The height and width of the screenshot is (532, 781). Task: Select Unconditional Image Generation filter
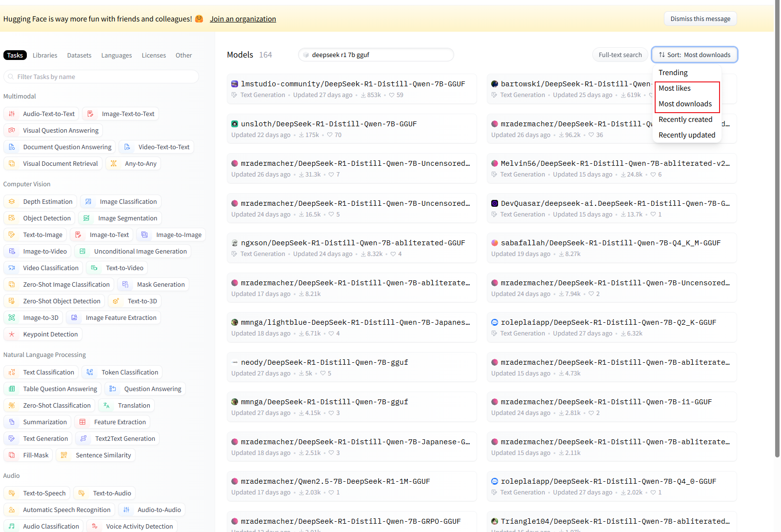coord(133,251)
